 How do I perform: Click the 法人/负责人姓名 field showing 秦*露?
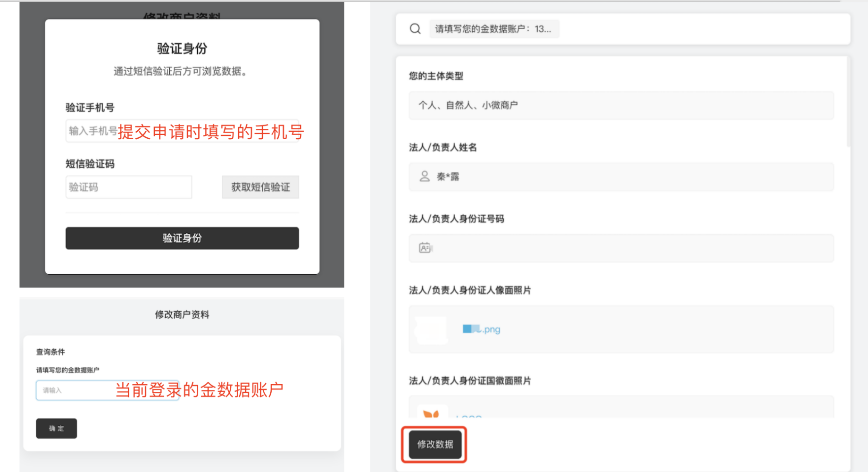(621, 177)
